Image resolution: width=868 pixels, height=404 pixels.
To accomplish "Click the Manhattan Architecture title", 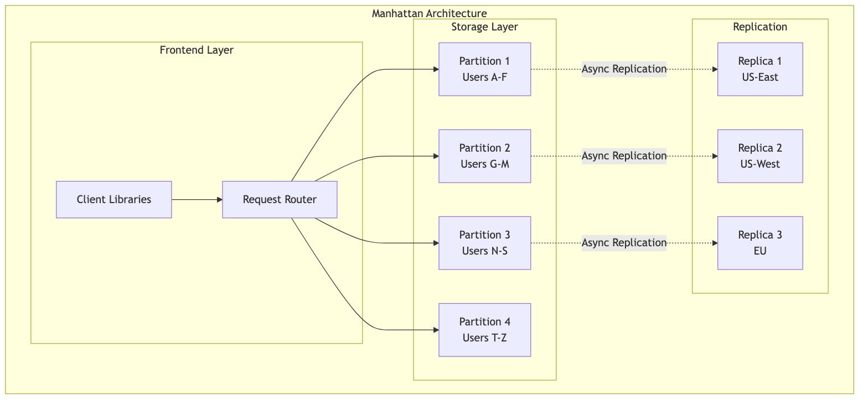I will [x=430, y=13].
